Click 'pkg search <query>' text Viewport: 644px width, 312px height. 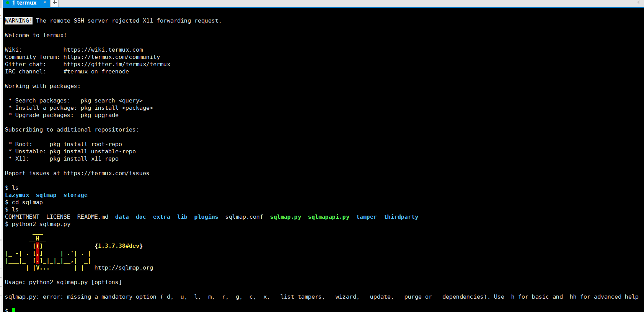click(111, 101)
